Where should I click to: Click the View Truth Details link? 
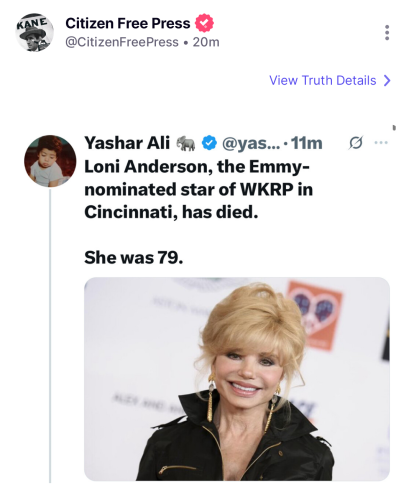(322, 80)
